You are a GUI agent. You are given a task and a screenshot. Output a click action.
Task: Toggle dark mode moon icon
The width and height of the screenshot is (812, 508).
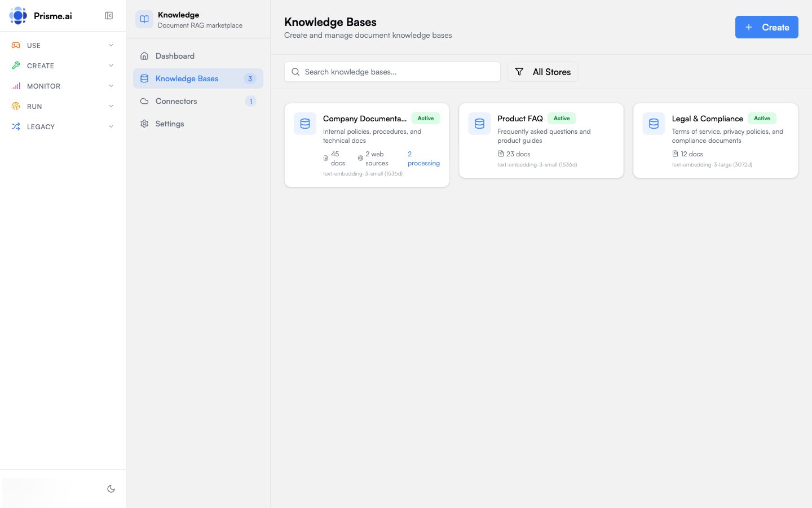click(x=111, y=489)
